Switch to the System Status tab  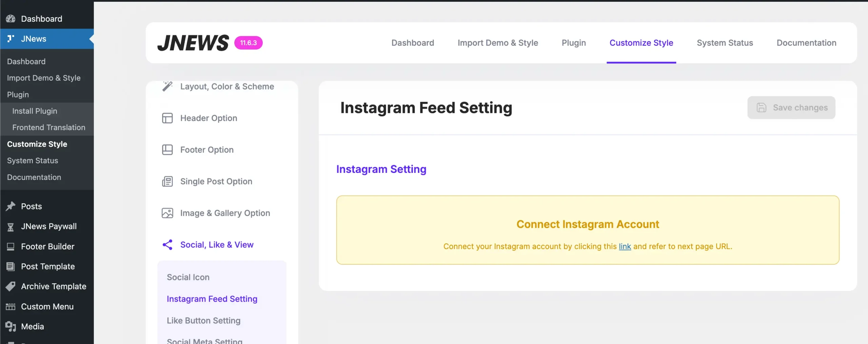725,43
